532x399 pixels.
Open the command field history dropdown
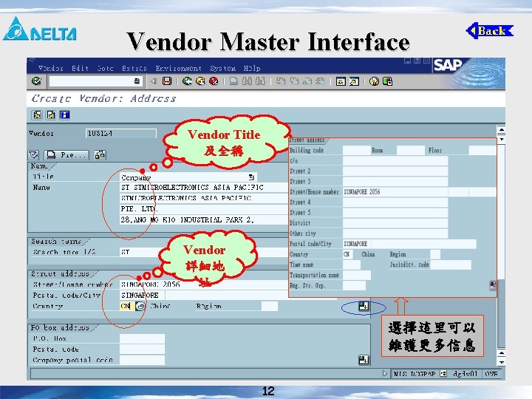[137, 81]
